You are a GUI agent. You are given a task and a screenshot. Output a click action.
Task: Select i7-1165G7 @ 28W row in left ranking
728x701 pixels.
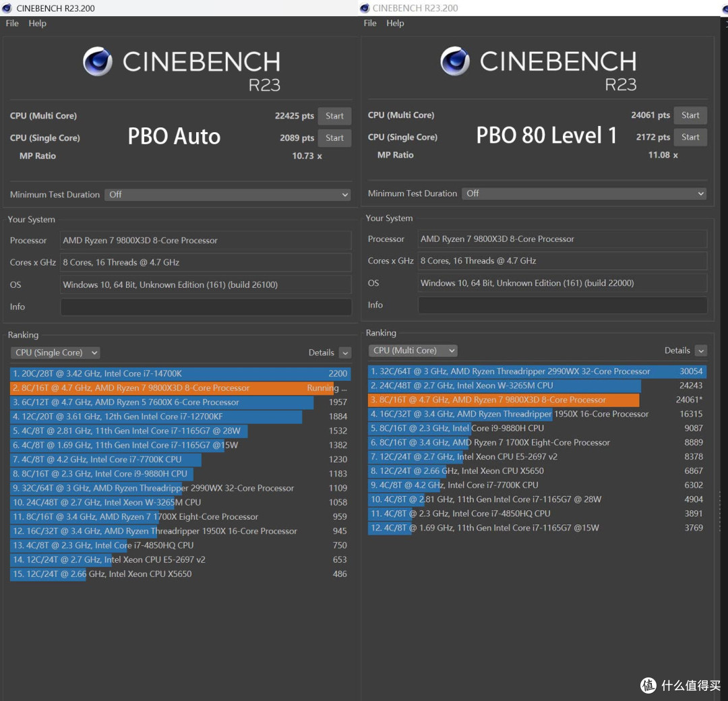tap(180, 431)
